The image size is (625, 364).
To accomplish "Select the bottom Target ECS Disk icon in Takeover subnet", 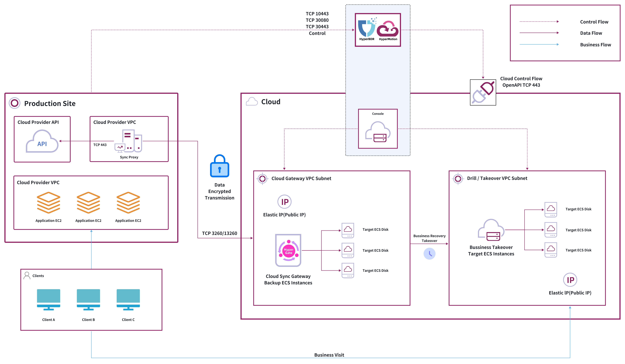I will 551,250.
